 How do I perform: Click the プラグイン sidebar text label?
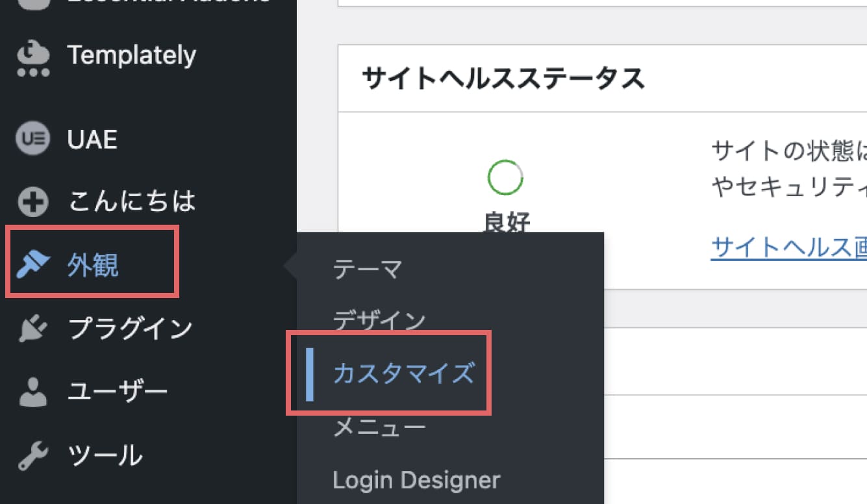click(x=129, y=327)
